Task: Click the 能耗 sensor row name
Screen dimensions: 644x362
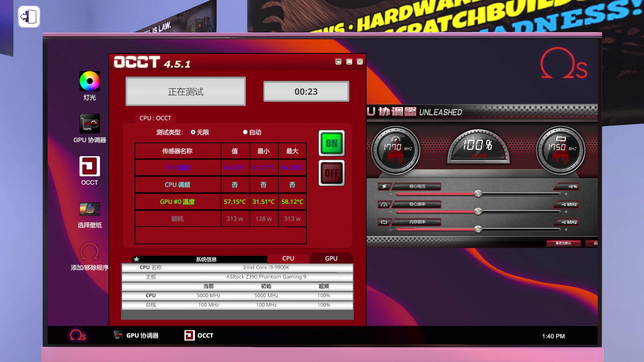Action: [x=177, y=219]
